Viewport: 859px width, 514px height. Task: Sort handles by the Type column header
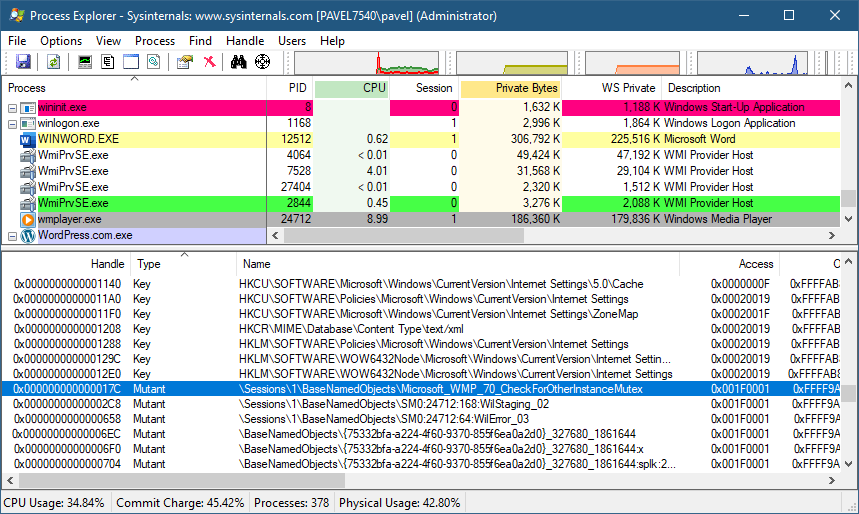(184, 264)
